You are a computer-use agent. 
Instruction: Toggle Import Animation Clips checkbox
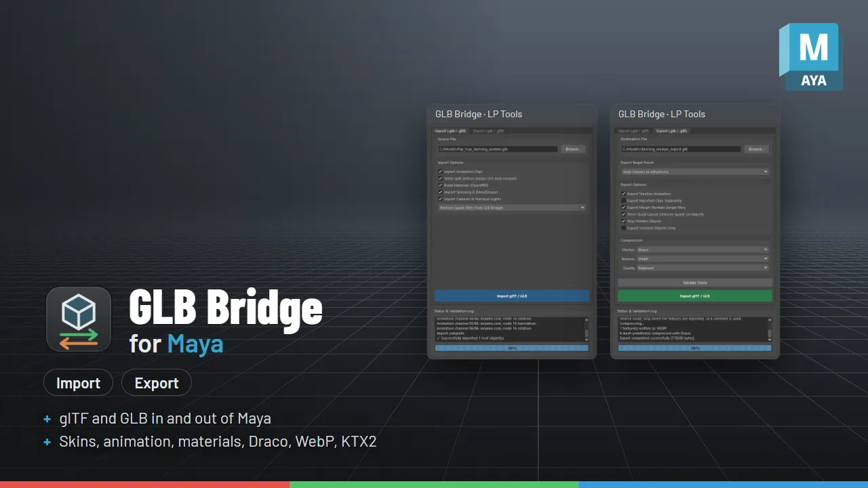pos(440,171)
